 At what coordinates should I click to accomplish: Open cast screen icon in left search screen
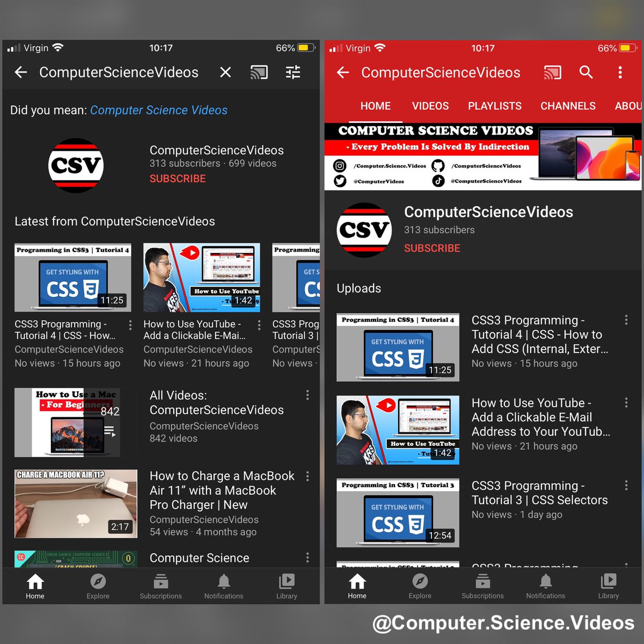(x=259, y=72)
